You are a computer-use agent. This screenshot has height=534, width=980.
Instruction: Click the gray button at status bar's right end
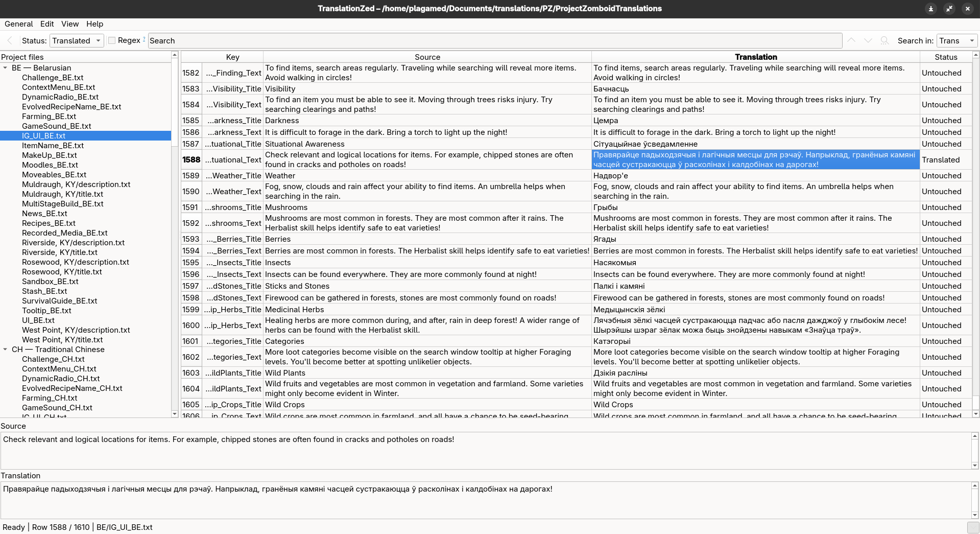pyautogui.click(x=973, y=527)
